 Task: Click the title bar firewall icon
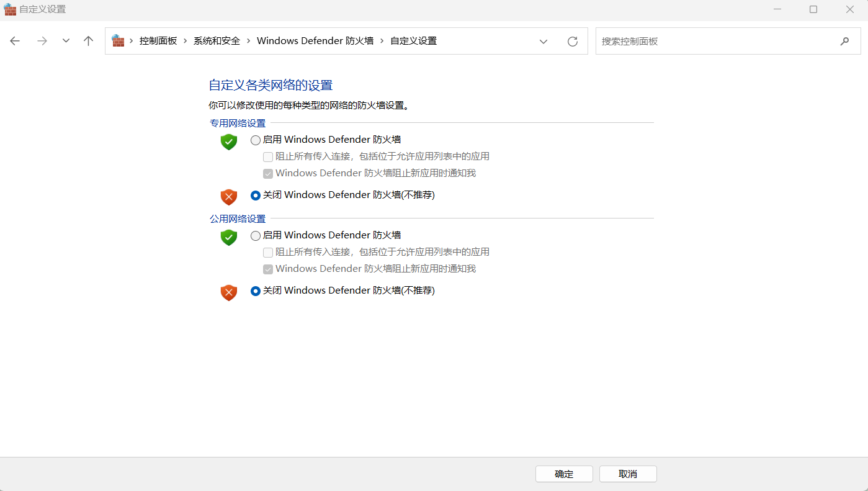(10, 9)
